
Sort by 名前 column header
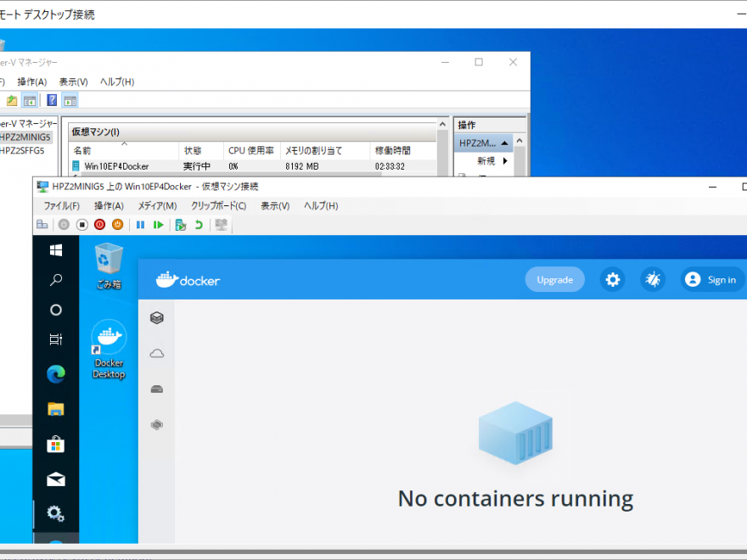(x=124, y=150)
